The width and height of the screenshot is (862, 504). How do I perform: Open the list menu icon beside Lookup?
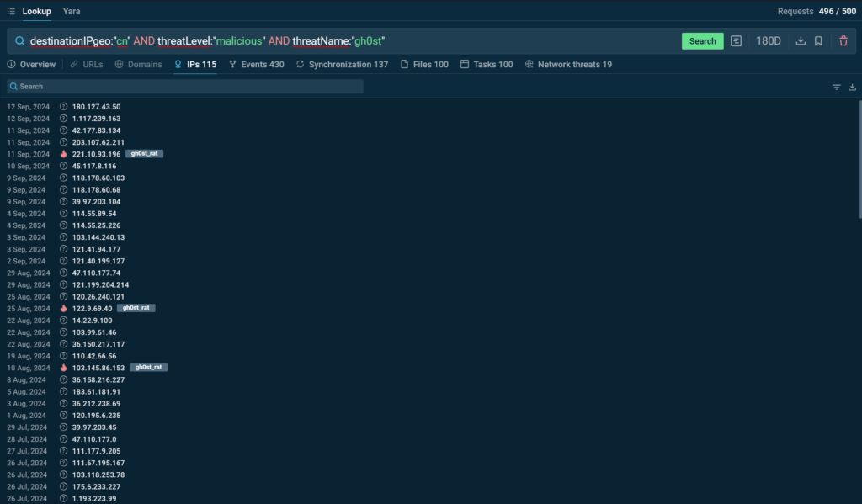tap(11, 12)
